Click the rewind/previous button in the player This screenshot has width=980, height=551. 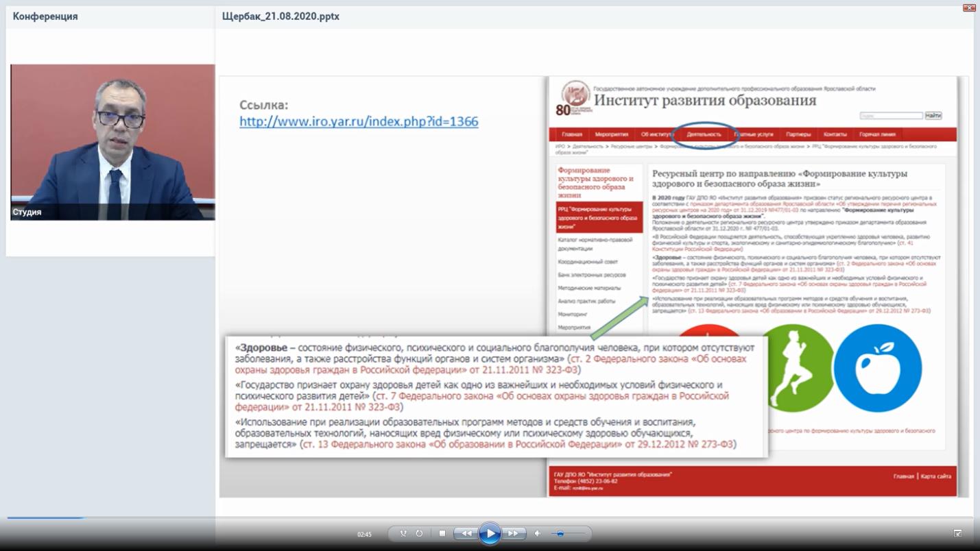466,533
